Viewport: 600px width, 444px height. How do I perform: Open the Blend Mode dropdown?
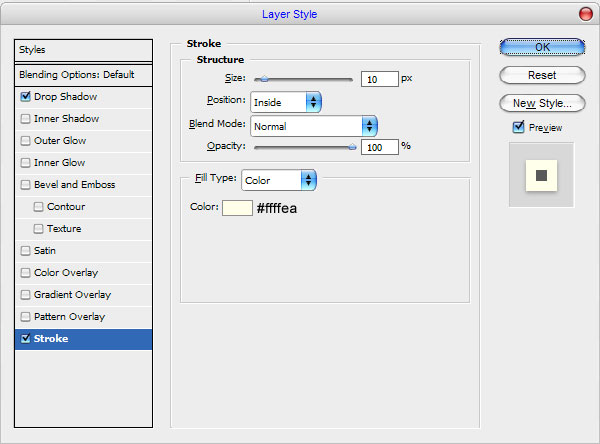click(314, 126)
